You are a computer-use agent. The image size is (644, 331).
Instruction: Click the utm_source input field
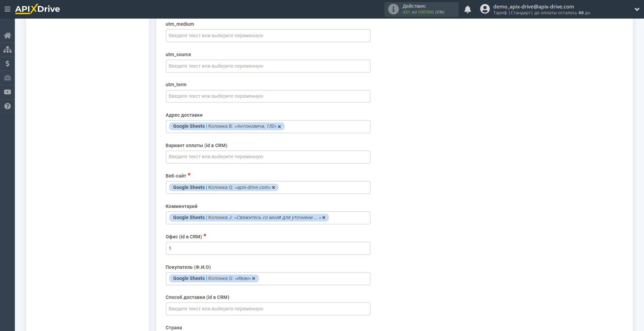click(x=268, y=66)
